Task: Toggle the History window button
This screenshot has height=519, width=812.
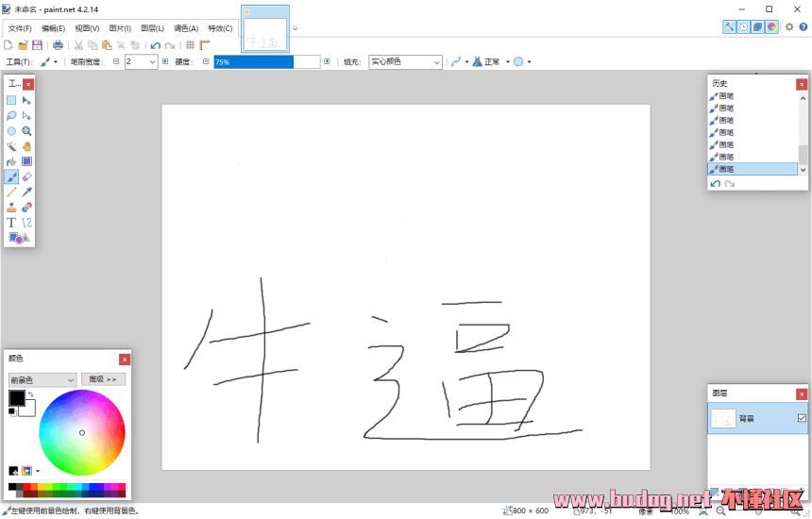Action: (x=743, y=27)
